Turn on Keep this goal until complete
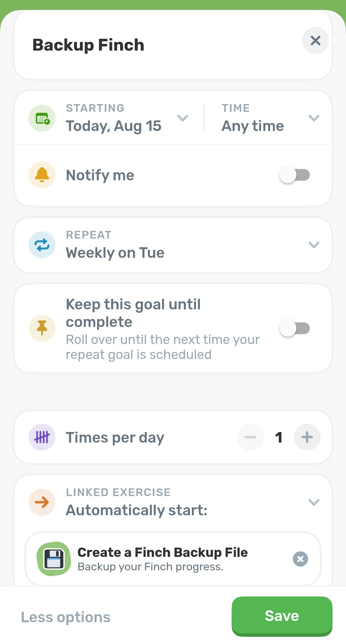 tap(295, 328)
